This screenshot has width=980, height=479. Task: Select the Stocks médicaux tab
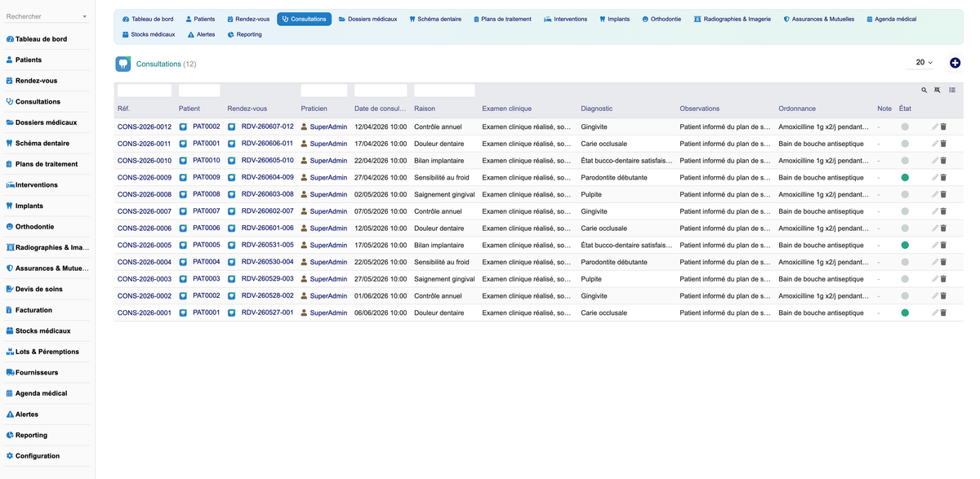148,34
